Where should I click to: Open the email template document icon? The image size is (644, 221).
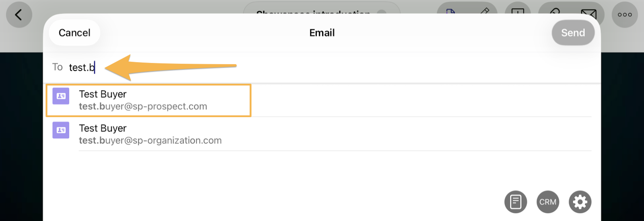[515, 202]
